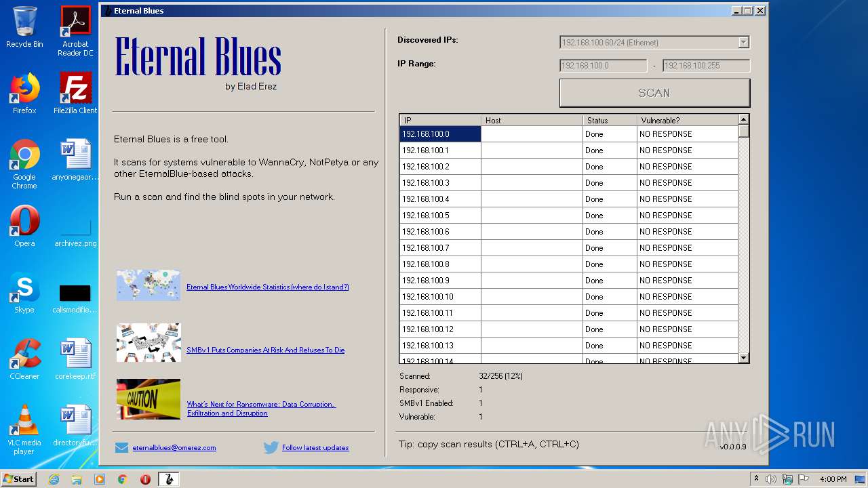Open media player taskbar icon
Screen dimensions: 868x488
100,479
